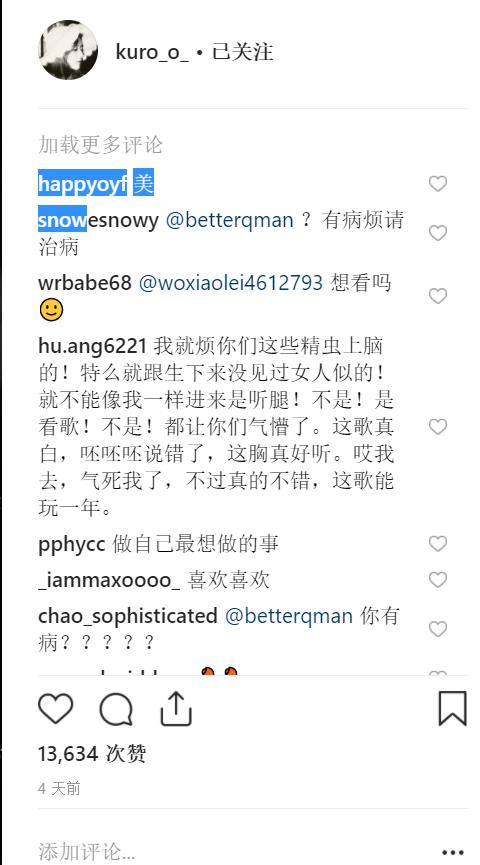Like pphycc's comment heart
480x865 pixels.
[x=438, y=544]
